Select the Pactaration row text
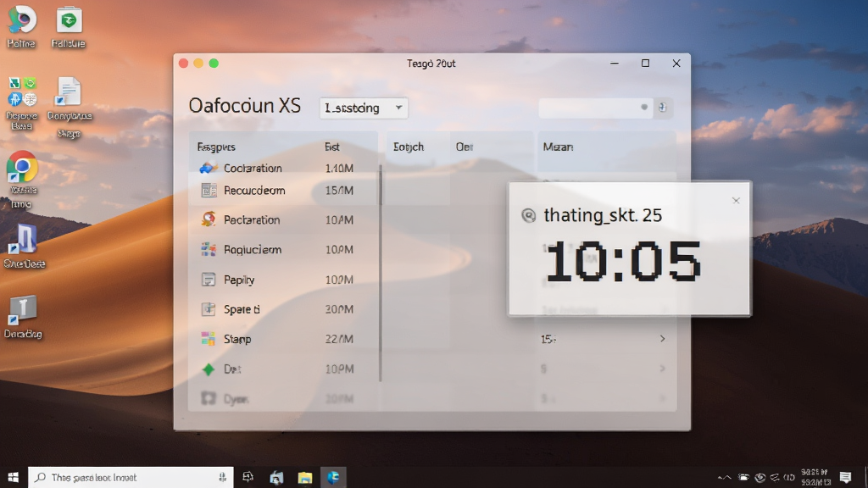The height and width of the screenshot is (488, 868). pos(252,219)
